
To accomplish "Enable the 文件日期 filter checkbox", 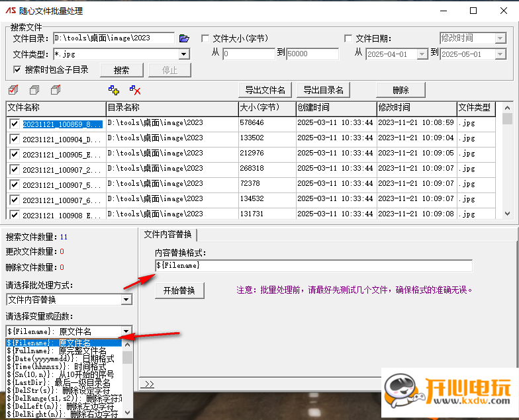I will 348,38.
